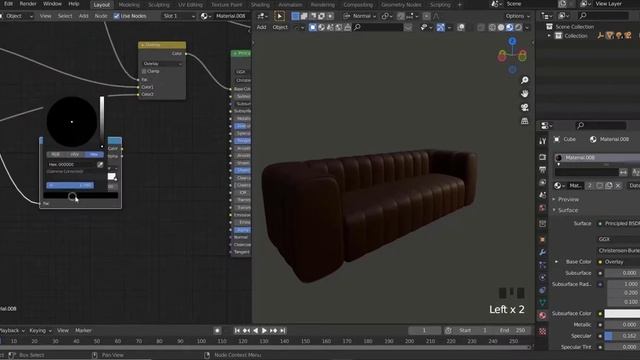Viewport: 640px width, 360px height.
Task: Open the Render menu
Action: coord(28,4)
